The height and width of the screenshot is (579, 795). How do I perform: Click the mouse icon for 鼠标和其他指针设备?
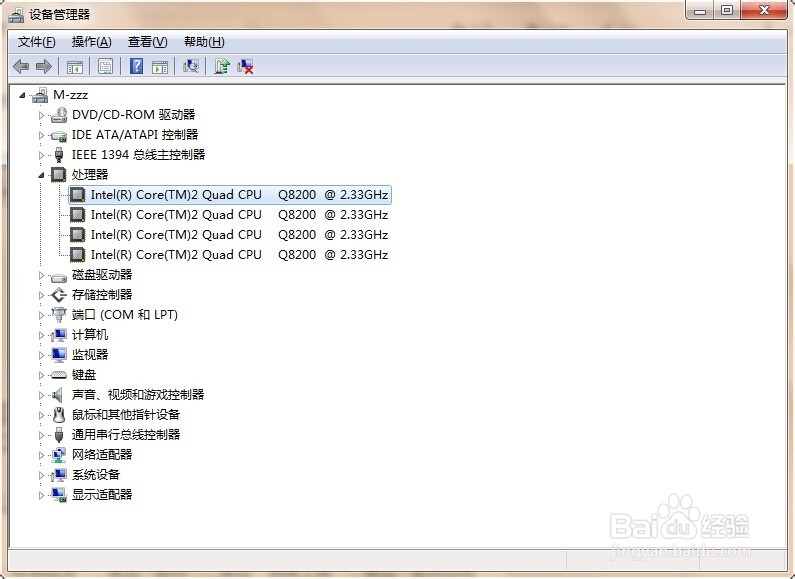point(59,415)
